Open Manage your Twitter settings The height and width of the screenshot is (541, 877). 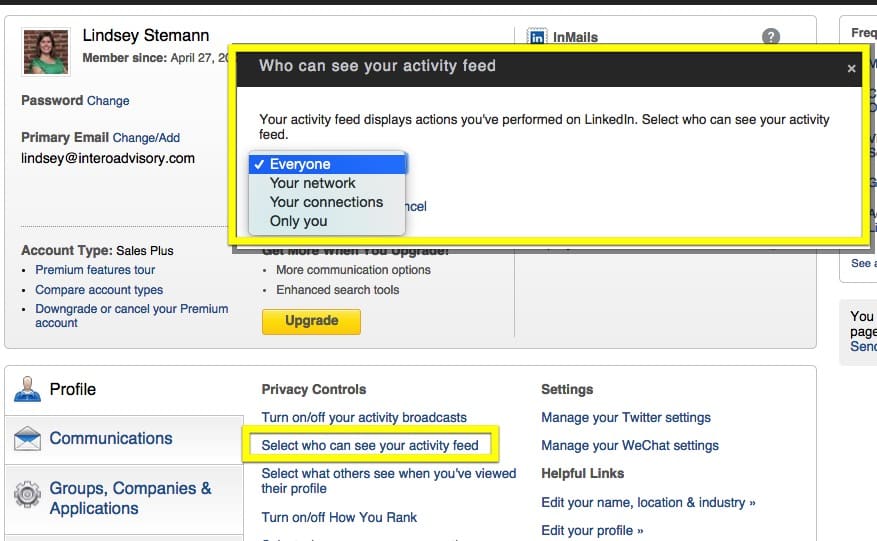tap(626, 417)
